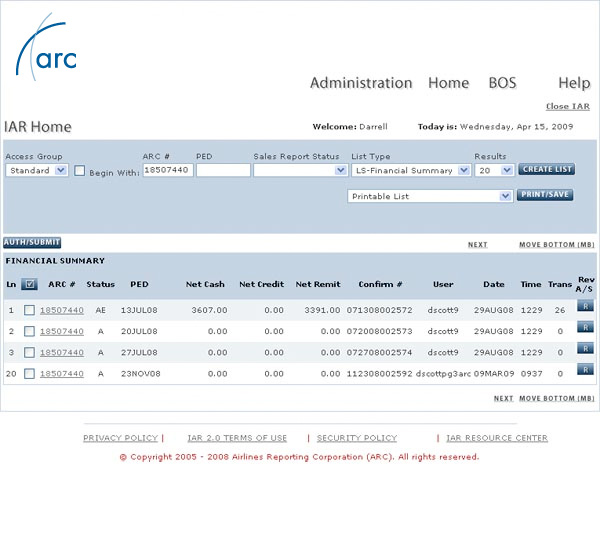Click the R icon in the 13JUL08 row
This screenshot has width=600, height=550.
(585, 305)
